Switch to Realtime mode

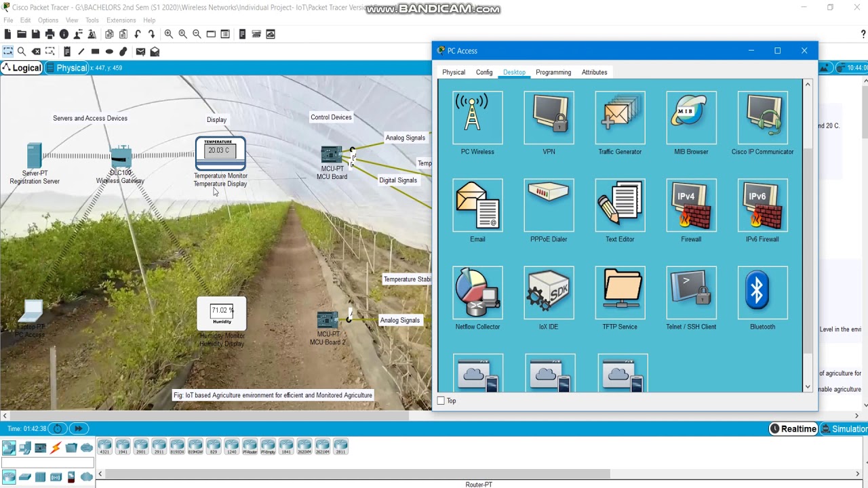click(793, 428)
